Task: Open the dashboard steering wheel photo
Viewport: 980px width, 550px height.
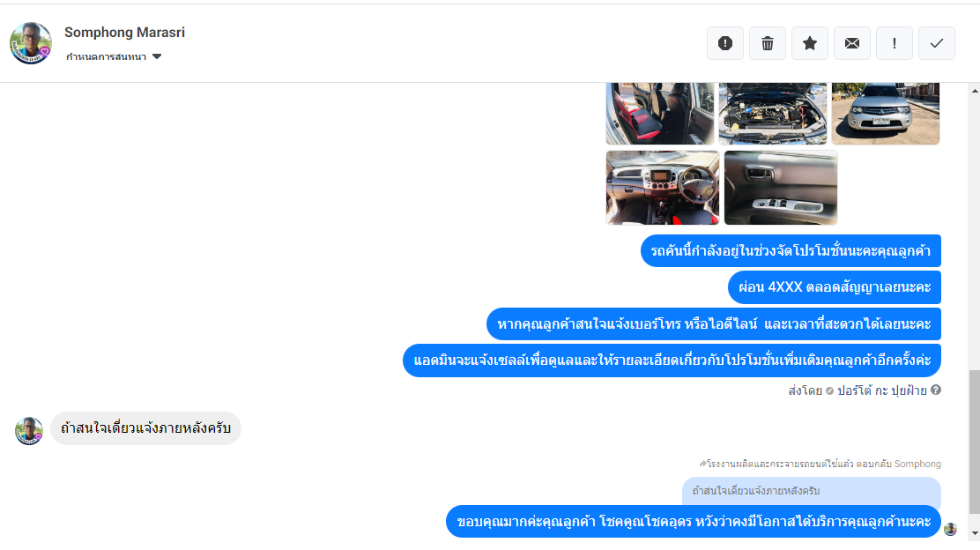Action: (663, 188)
